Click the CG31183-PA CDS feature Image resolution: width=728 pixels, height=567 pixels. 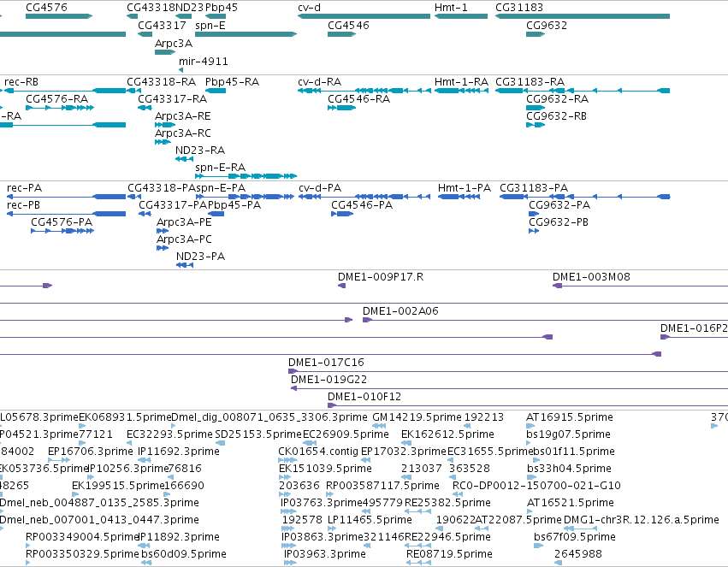(585, 197)
